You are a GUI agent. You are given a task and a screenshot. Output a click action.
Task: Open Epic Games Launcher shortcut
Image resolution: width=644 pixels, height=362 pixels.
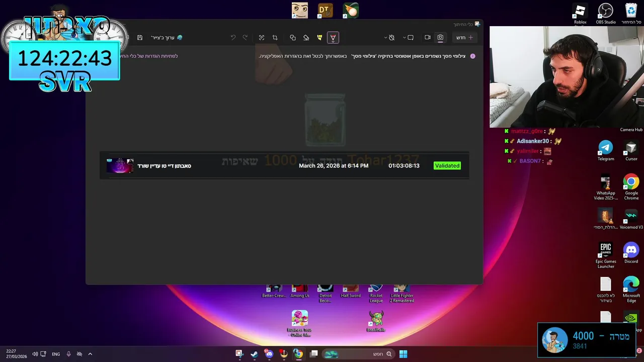(x=606, y=255)
